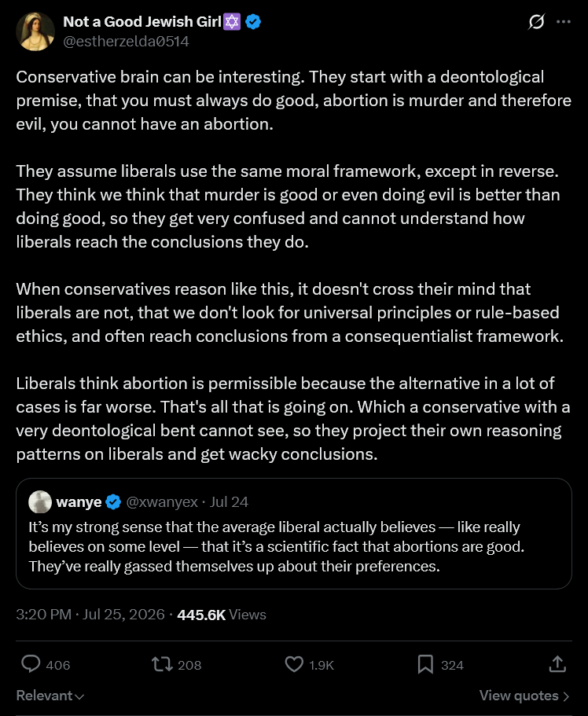588x716 pixels.
Task: Bookmark the post with the bookmark icon
Action: (425, 664)
